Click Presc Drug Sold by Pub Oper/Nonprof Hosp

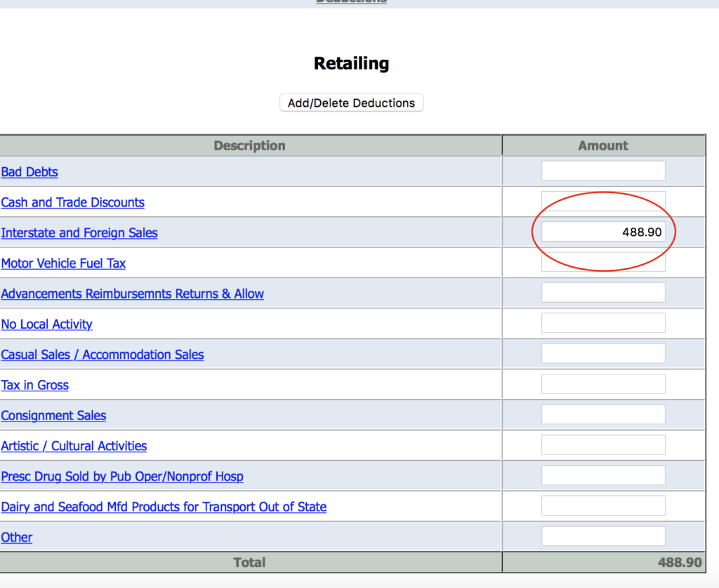point(122,476)
